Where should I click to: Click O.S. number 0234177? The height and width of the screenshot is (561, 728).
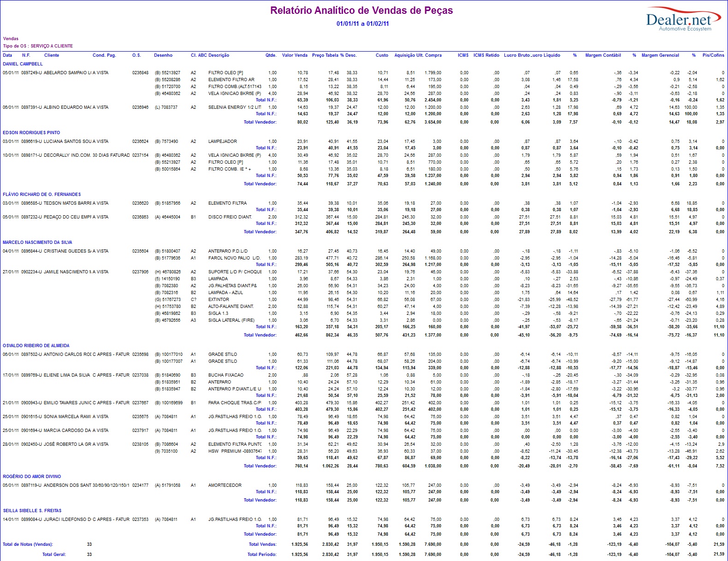[140, 485]
